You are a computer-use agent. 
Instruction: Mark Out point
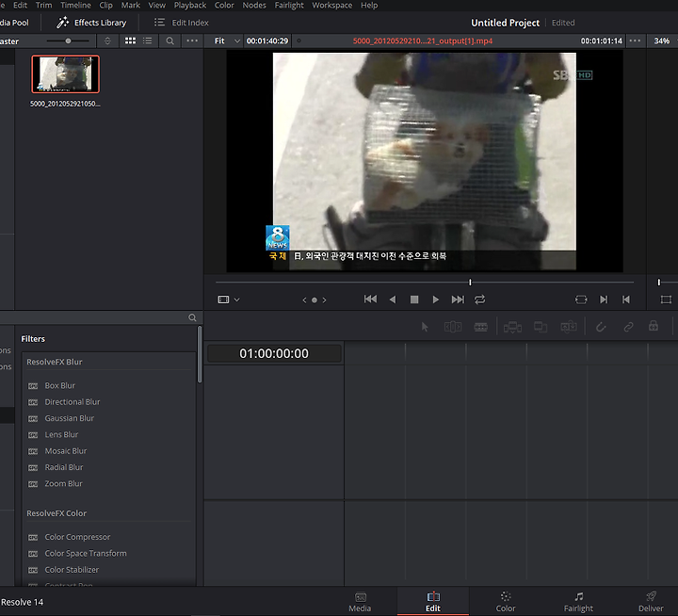[626, 300]
